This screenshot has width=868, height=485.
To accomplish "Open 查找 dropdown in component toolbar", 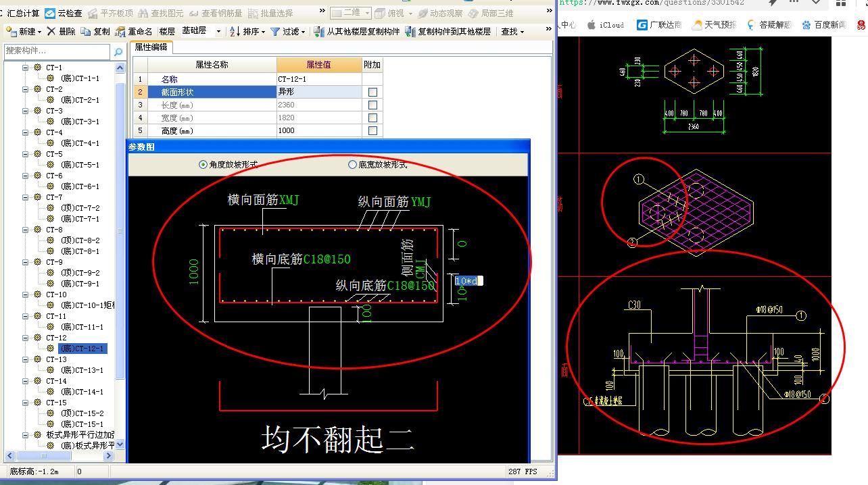I will pyautogui.click(x=512, y=31).
